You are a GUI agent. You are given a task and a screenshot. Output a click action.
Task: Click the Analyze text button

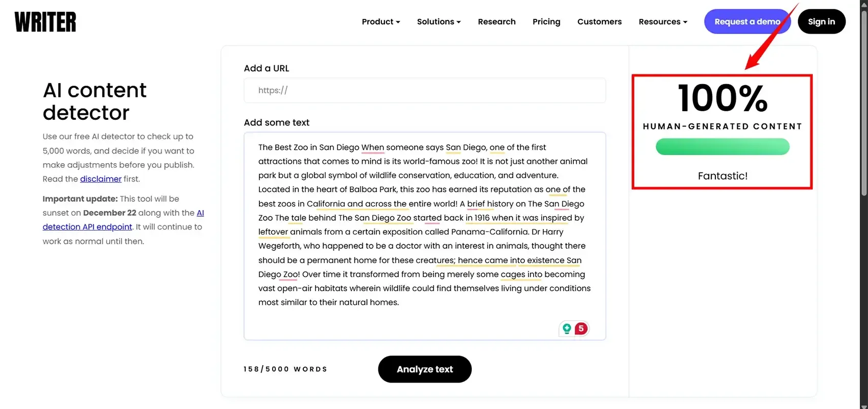425,369
